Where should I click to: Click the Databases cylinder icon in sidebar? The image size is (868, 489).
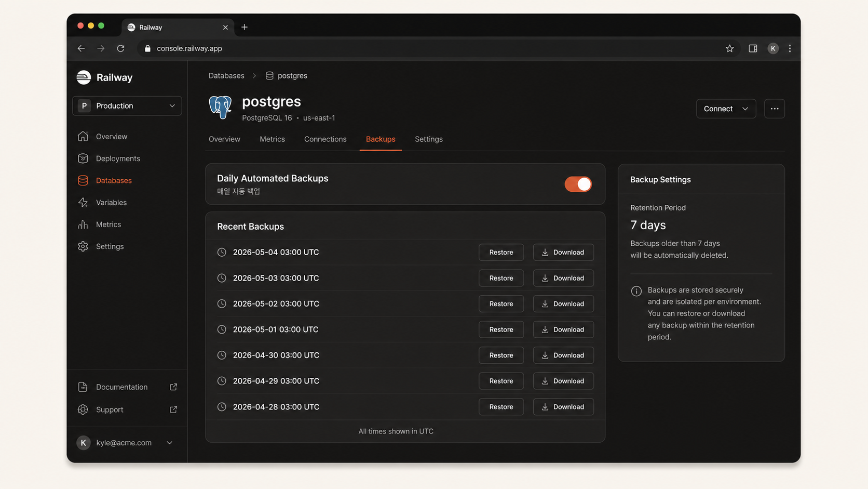[x=83, y=180]
